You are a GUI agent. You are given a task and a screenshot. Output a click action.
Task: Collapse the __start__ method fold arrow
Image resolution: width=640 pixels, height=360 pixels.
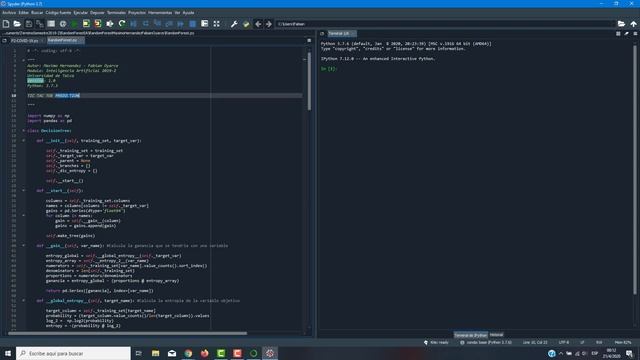23,191
